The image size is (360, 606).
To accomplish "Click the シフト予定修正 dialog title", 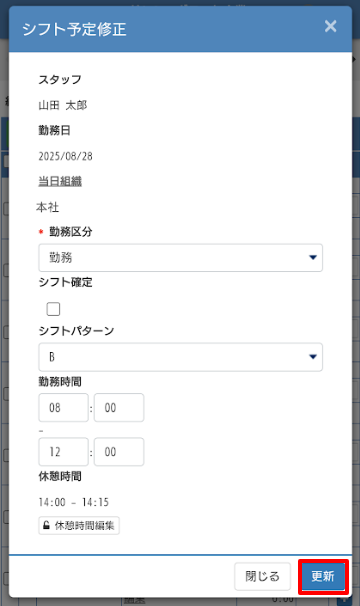I will click(74, 29).
